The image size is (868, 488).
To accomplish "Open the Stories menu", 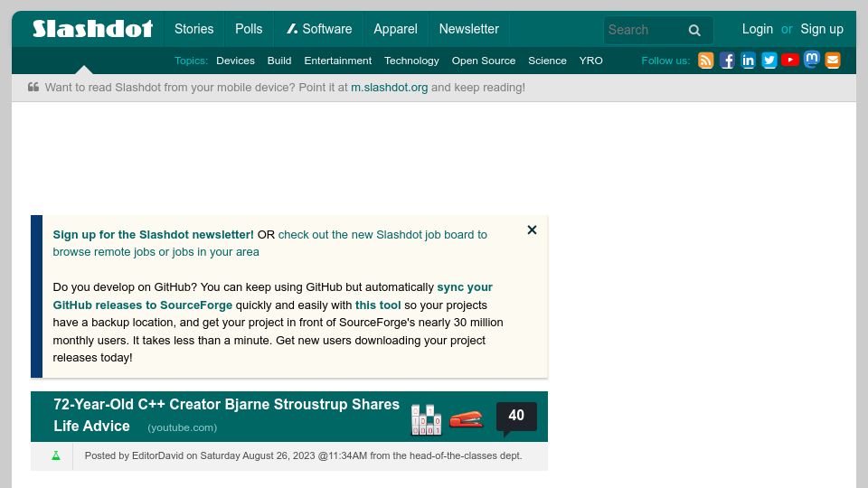I will click(x=193, y=29).
